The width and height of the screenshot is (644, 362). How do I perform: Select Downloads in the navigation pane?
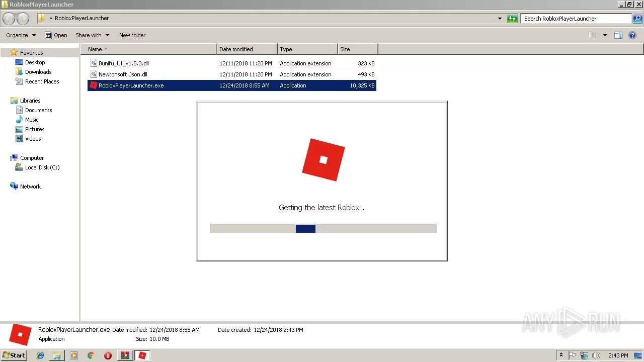coord(38,72)
